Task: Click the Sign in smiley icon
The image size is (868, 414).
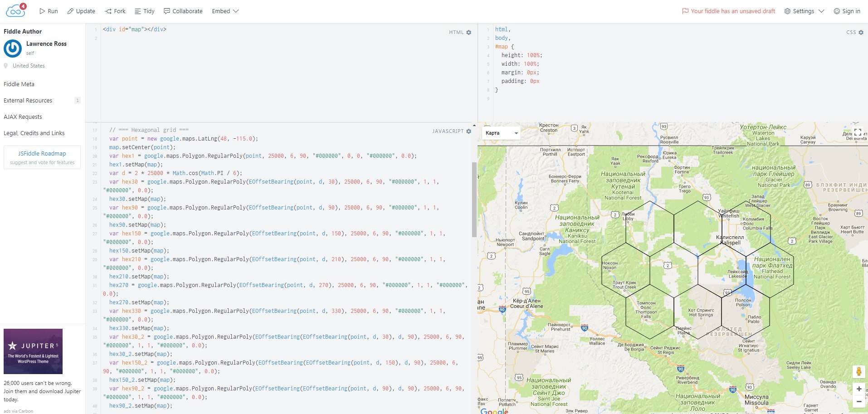Action: (837, 11)
